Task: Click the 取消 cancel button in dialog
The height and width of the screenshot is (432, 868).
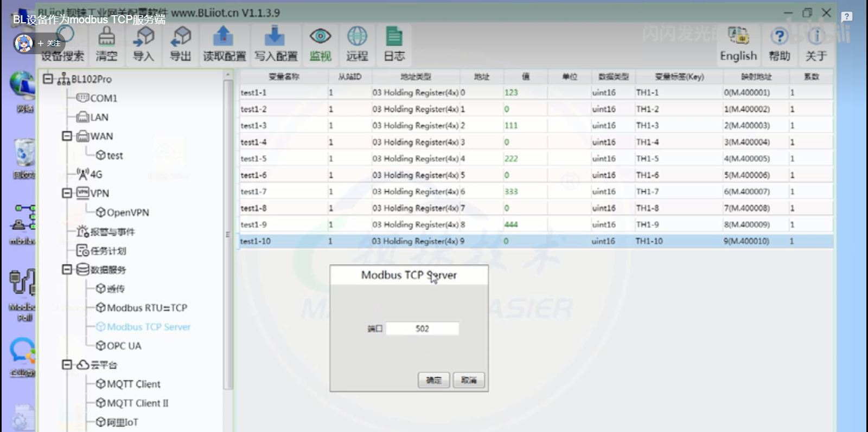Action: [x=469, y=381]
